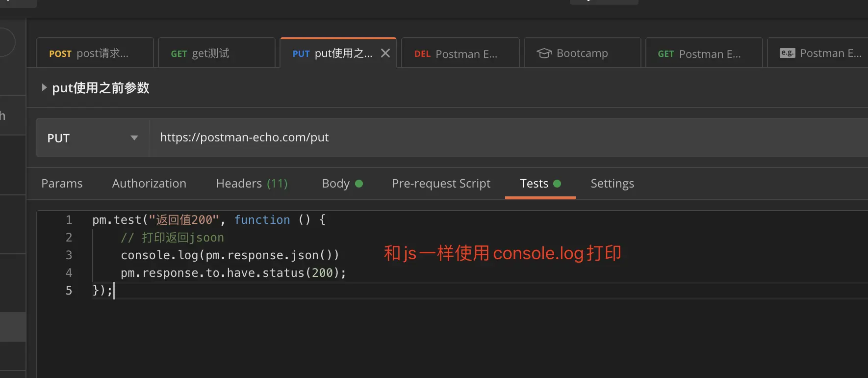
Task: Close the put使用之... request tab
Action: tap(385, 53)
